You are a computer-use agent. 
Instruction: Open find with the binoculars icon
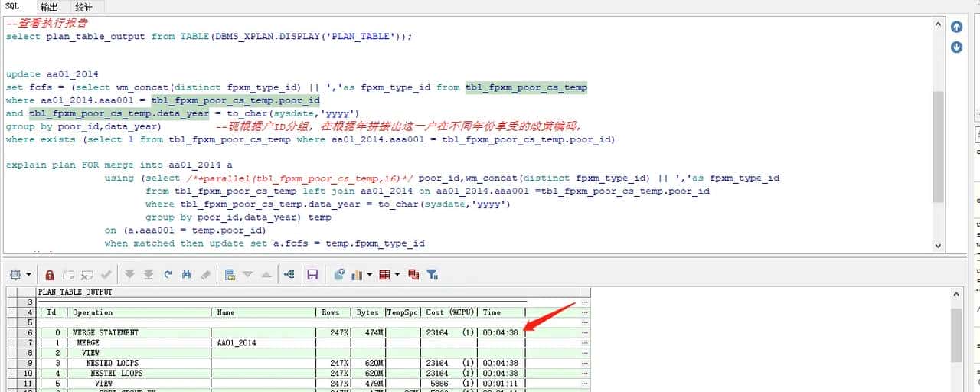186,274
